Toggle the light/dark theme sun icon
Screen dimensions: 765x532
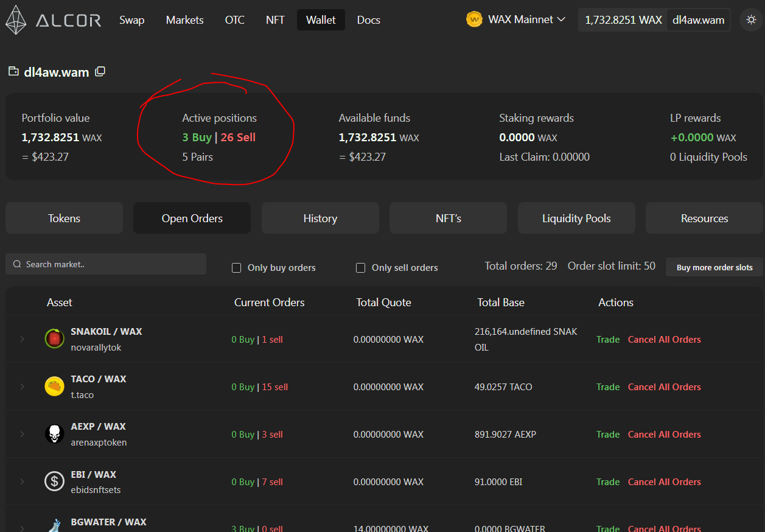click(751, 19)
